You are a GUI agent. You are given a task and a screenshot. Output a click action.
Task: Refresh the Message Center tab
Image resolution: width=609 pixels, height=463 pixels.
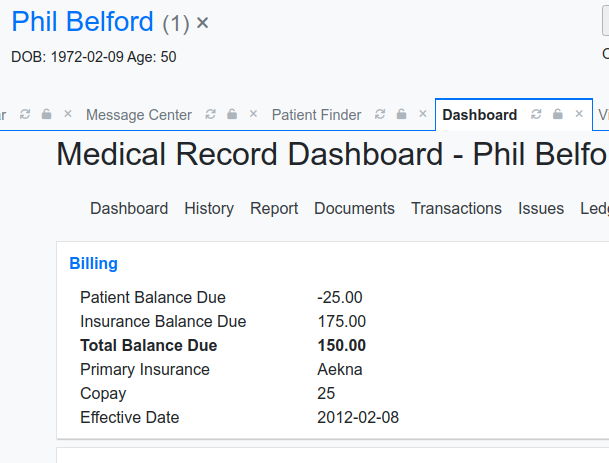(211, 114)
